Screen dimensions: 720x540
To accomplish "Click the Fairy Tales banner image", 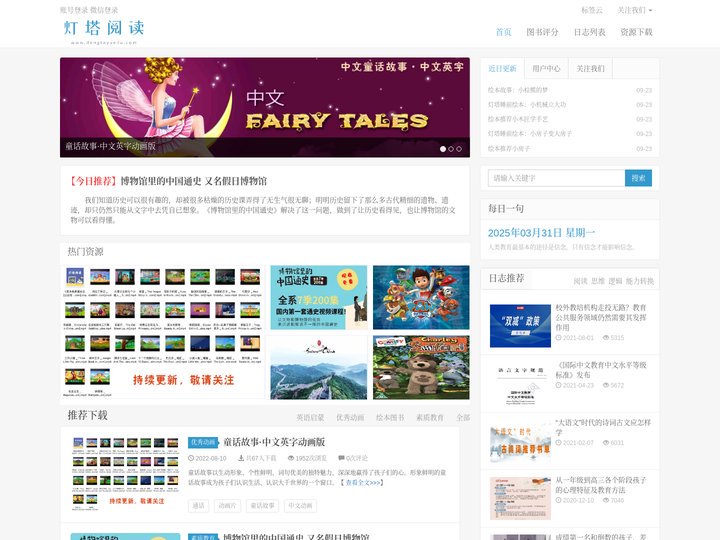I will (x=264, y=107).
